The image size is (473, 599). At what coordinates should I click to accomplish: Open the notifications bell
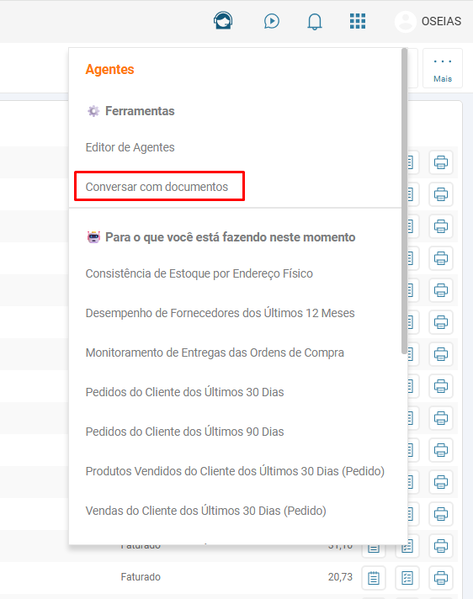pos(314,21)
